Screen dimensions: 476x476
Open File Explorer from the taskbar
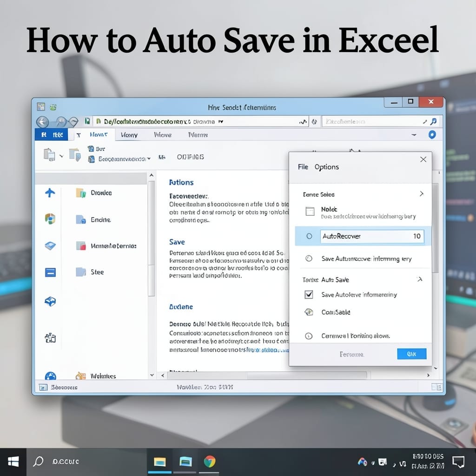pos(160,462)
